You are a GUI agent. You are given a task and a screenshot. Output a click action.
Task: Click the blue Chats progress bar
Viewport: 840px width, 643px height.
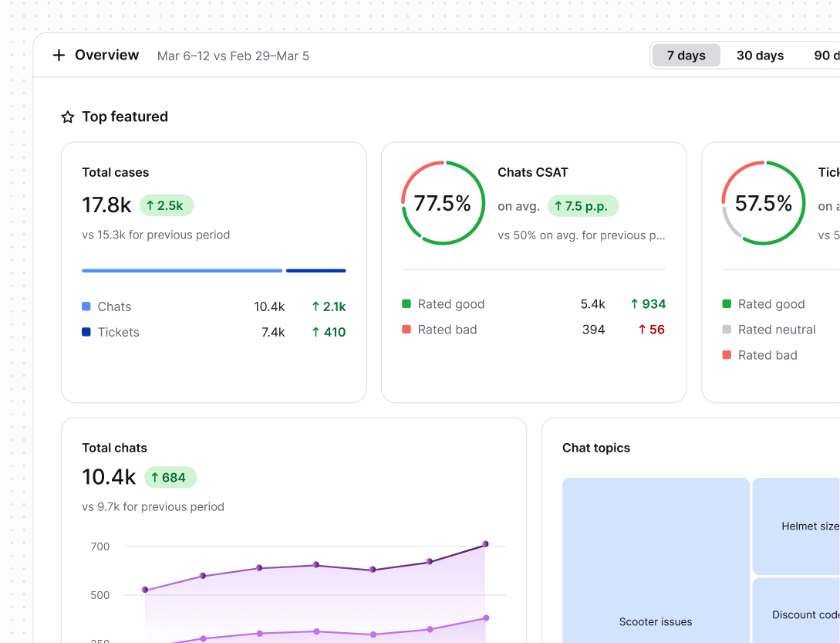[181, 271]
